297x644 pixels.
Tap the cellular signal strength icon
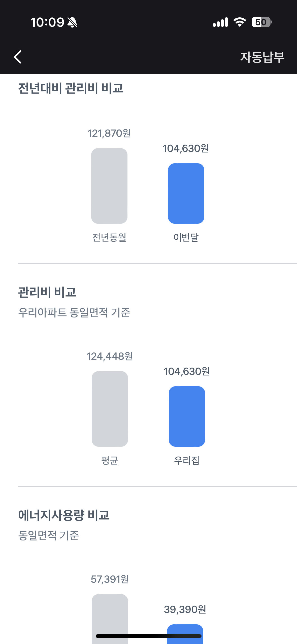[x=220, y=22]
